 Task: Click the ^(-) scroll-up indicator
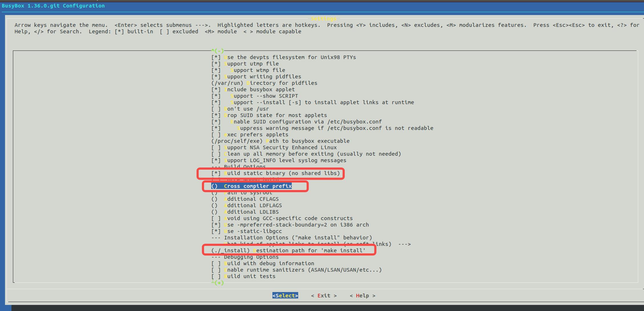point(218,51)
